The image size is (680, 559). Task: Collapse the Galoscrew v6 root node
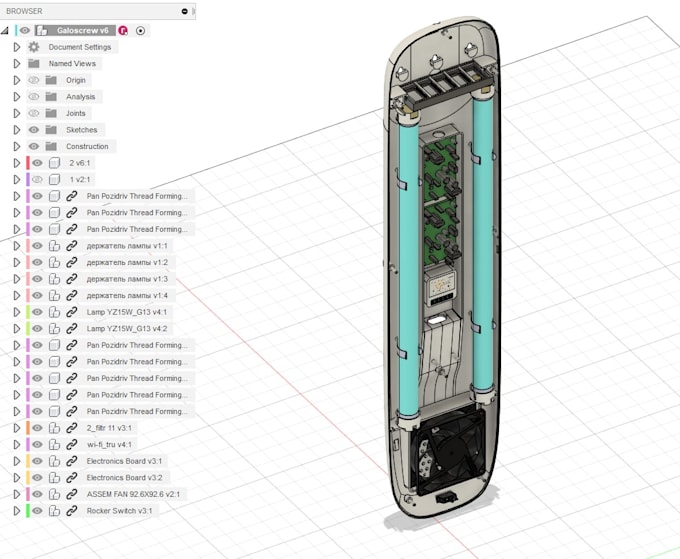point(5,31)
